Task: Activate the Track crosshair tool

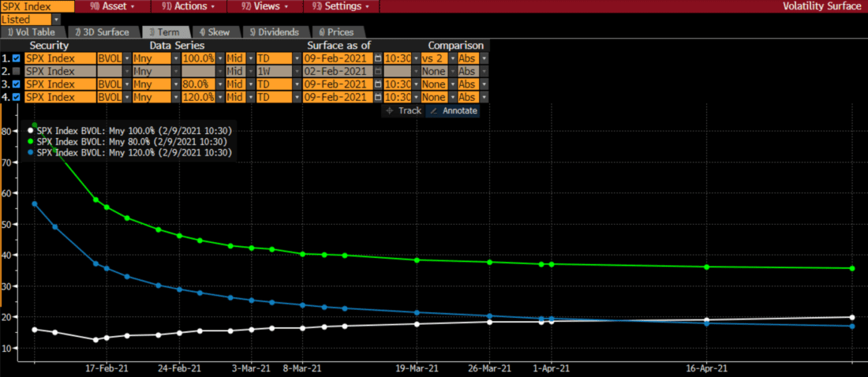Action: coord(403,110)
